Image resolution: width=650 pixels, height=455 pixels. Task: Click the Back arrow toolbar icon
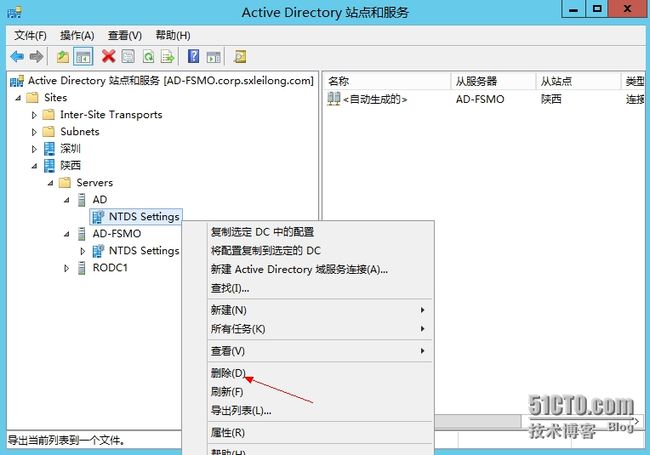coord(17,56)
